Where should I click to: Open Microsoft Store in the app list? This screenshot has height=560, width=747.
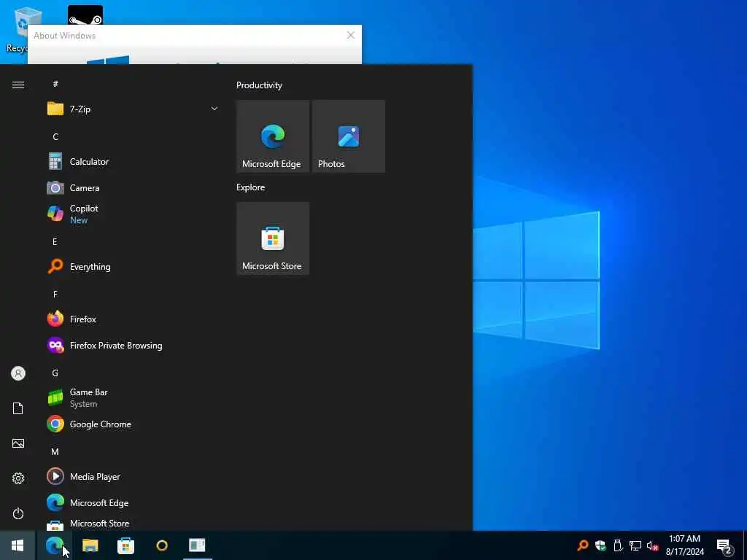(133, 524)
